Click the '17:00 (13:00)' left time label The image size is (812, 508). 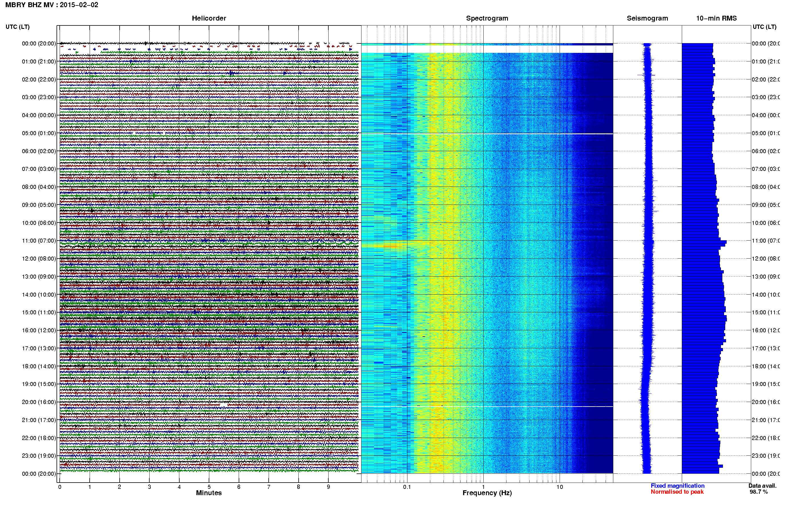39,348
